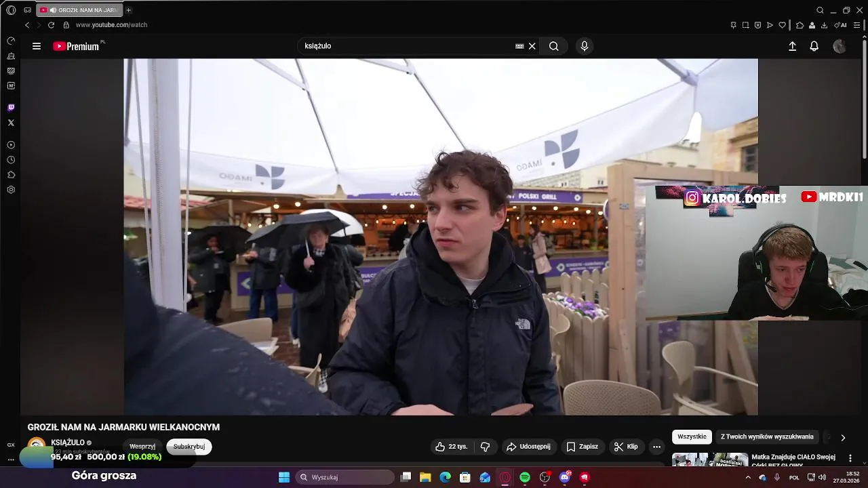Open the Opera AI assistant button

pyautogui.click(x=840, y=25)
